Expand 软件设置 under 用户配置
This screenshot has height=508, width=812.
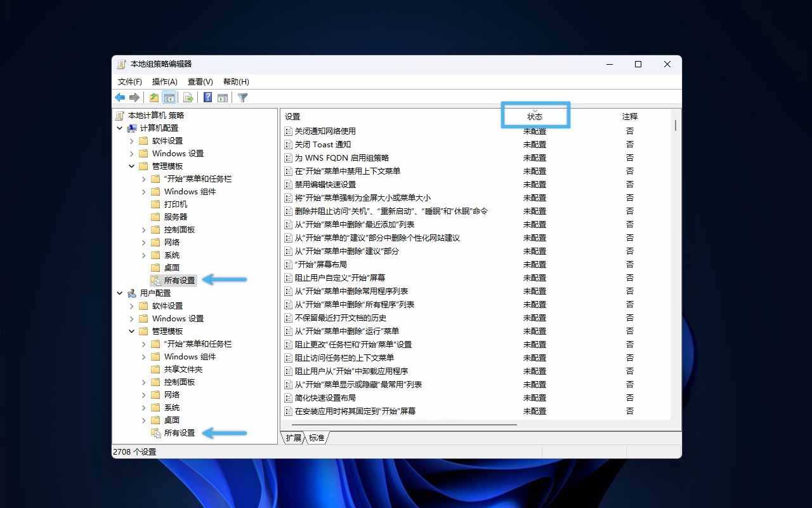132,306
